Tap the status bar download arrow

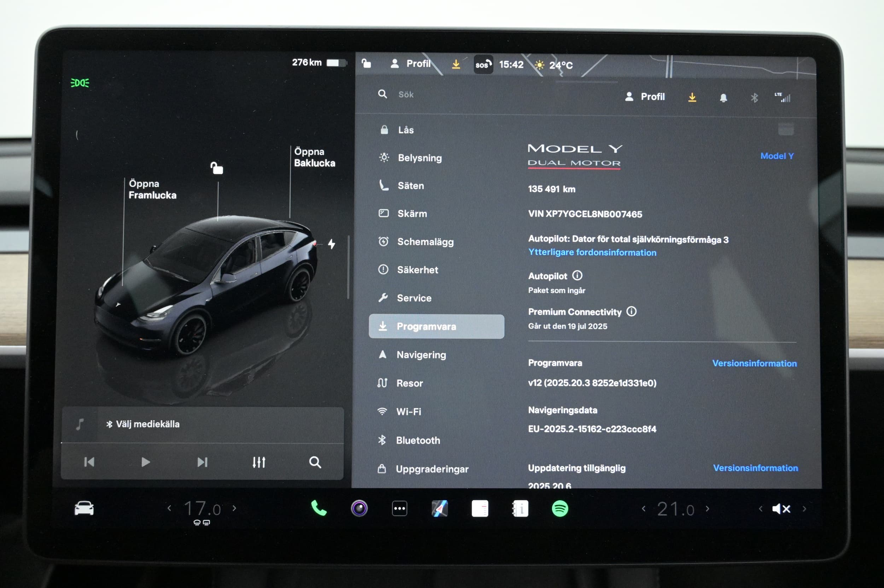456,64
